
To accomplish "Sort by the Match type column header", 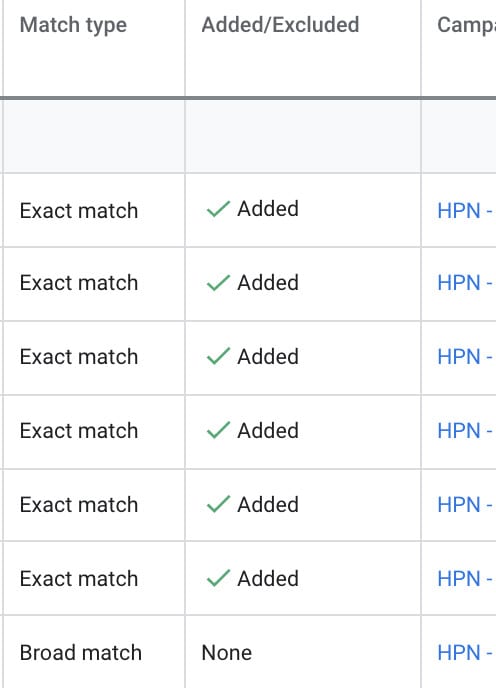I will [73, 25].
